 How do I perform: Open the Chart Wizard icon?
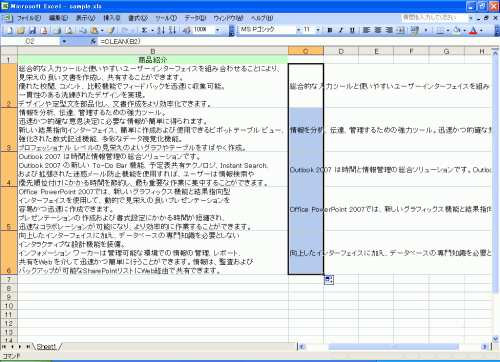[186, 31]
